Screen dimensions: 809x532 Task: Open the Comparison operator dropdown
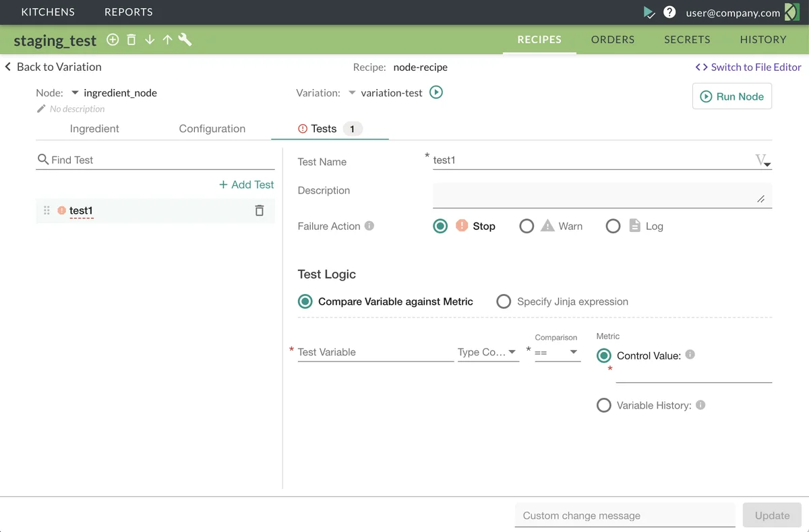558,352
